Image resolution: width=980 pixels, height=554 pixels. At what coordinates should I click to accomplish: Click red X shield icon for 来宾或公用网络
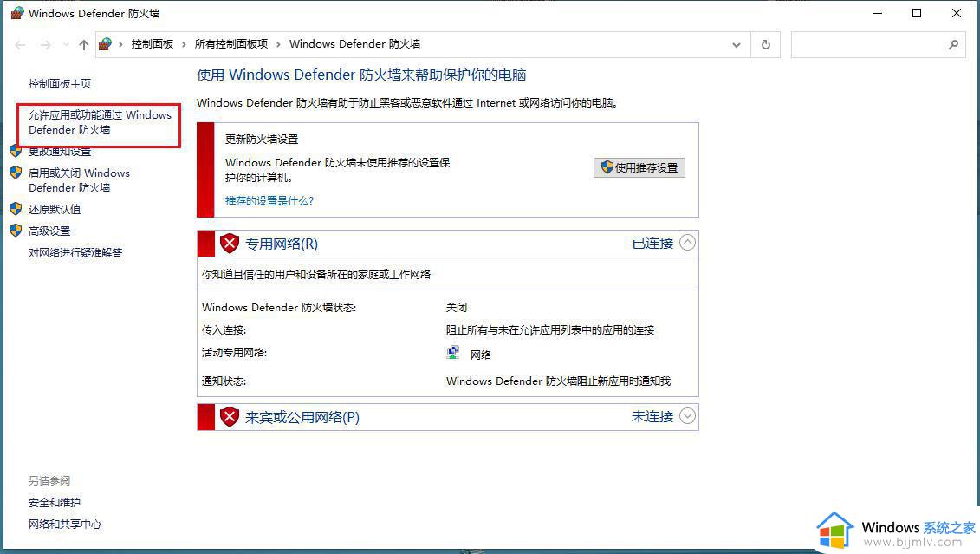coord(230,417)
